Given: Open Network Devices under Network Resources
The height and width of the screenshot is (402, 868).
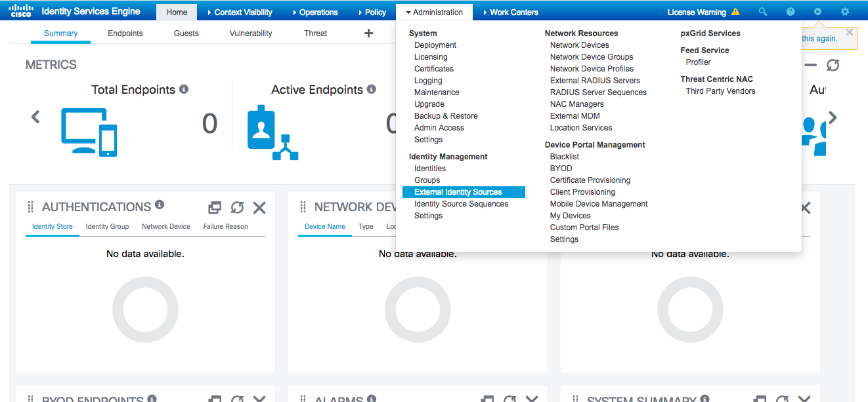Looking at the screenshot, I should [x=580, y=45].
